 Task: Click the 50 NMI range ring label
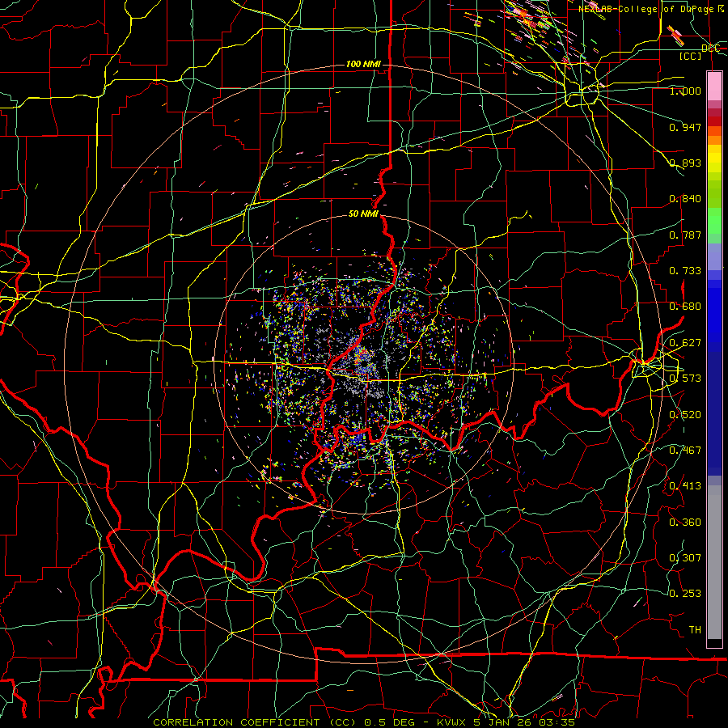click(x=363, y=214)
